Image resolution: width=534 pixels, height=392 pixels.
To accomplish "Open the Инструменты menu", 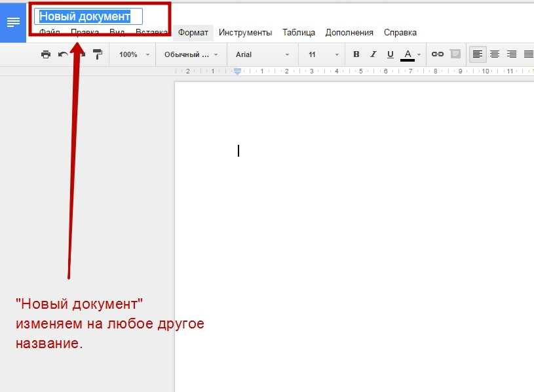I will 245,32.
